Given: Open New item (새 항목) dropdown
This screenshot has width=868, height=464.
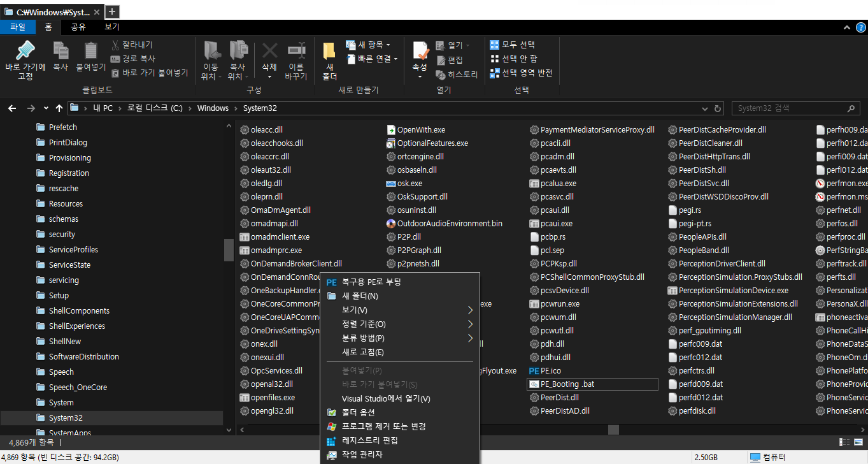Looking at the screenshot, I should pyautogui.click(x=368, y=45).
